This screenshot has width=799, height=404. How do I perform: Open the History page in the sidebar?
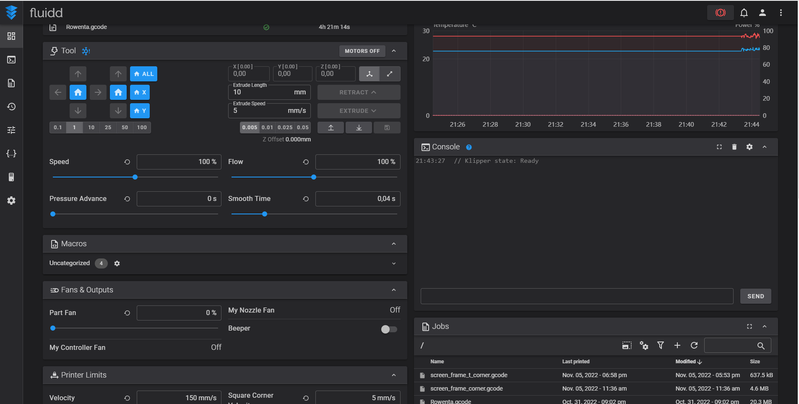coord(11,106)
